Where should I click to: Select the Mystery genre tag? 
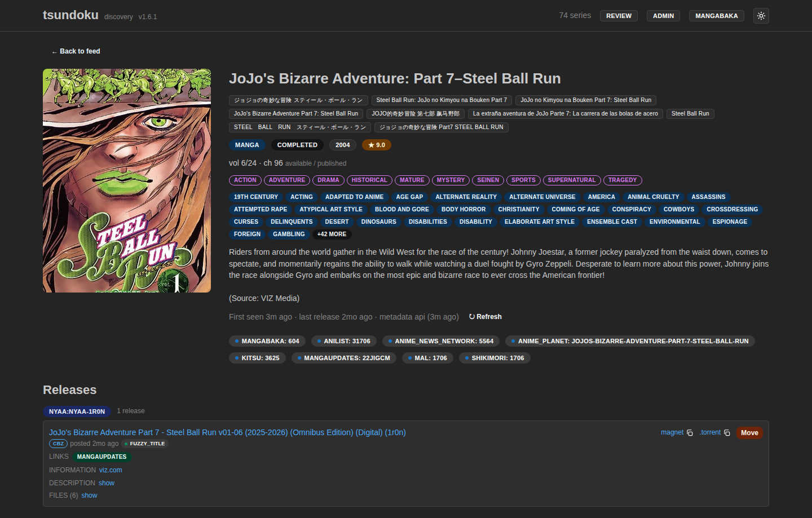[451, 180]
